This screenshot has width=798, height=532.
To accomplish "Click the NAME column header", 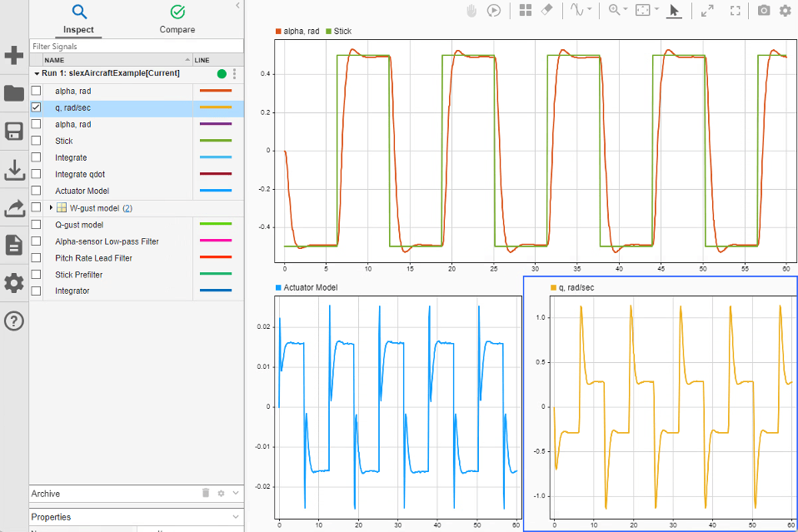I will 54,60.
